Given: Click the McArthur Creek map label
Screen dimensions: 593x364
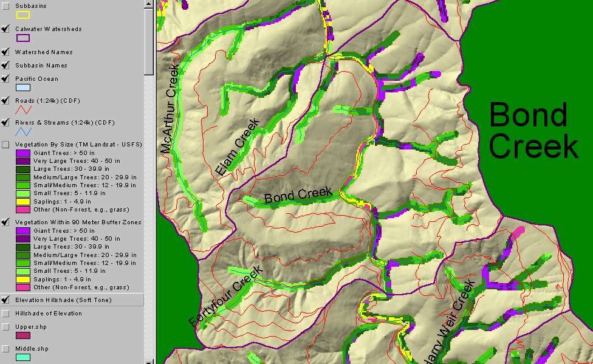Looking at the screenshot, I should pos(170,109).
